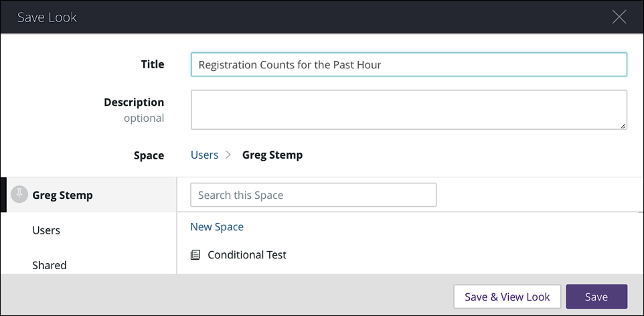Image resolution: width=644 pixels, height=316 pixels.
Task: Click the breadcrumb chevron after Users
Action: pyautogui.click(x=228, y=155)
